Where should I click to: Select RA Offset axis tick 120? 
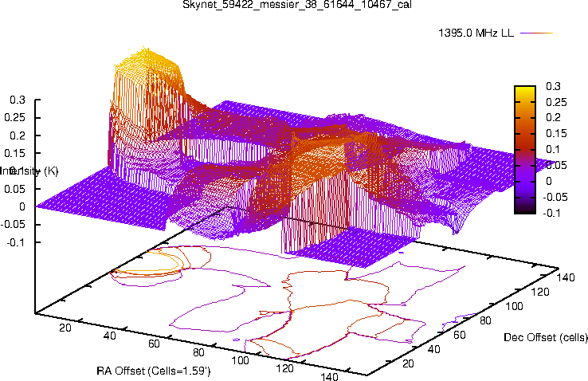[x=284, y=368]
